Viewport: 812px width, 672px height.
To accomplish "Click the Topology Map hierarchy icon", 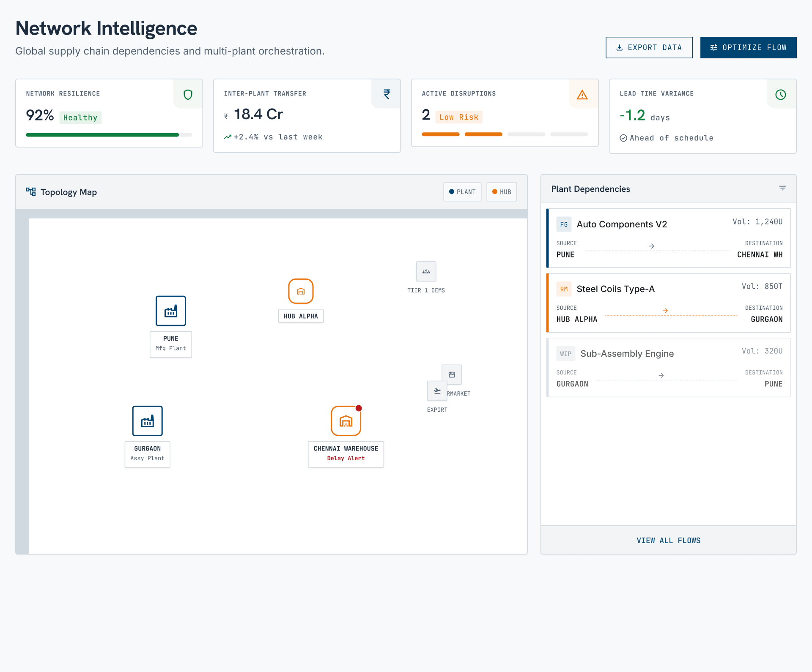I will (x=31, y=192).
